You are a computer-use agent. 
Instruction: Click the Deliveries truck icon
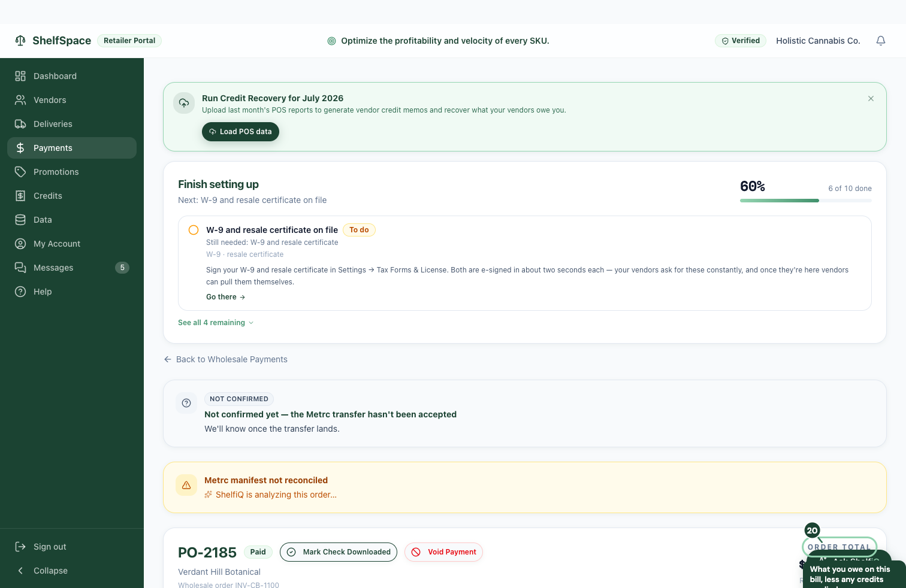[20, 124]
